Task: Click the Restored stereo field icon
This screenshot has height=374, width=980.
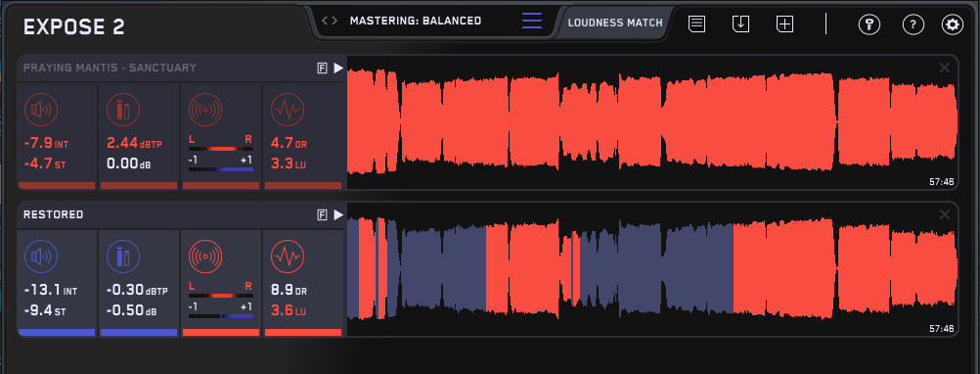Action: coord(205,257)
